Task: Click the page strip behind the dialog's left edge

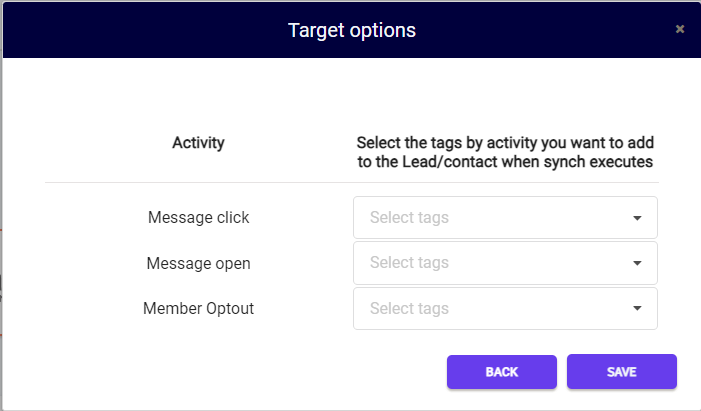Action: (1, 224)
